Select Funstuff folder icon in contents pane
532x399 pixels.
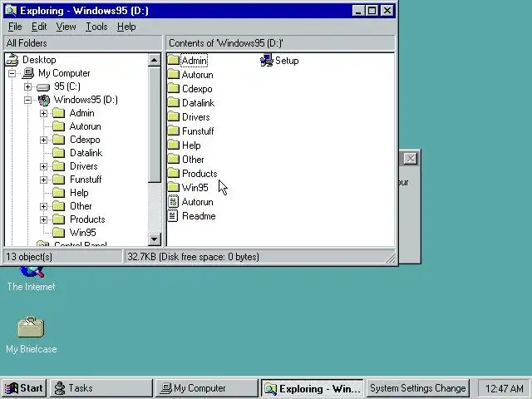coord(174,131)
